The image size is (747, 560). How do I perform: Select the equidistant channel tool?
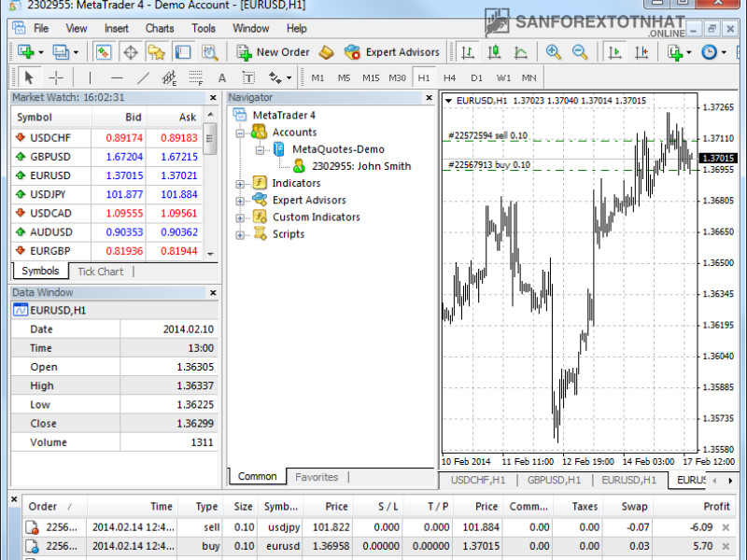(169, 77)
